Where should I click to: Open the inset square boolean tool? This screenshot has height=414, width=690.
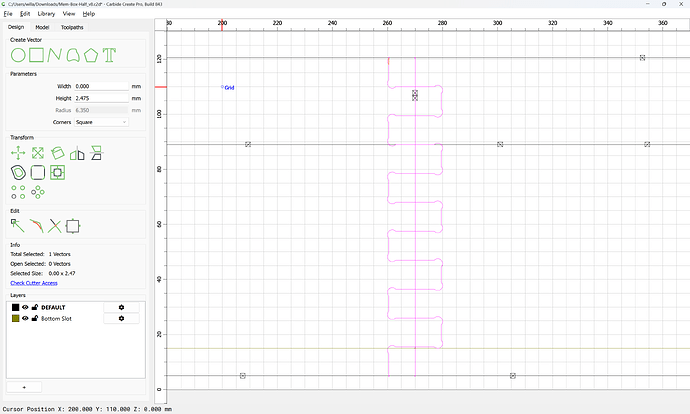tap(57, 172)
